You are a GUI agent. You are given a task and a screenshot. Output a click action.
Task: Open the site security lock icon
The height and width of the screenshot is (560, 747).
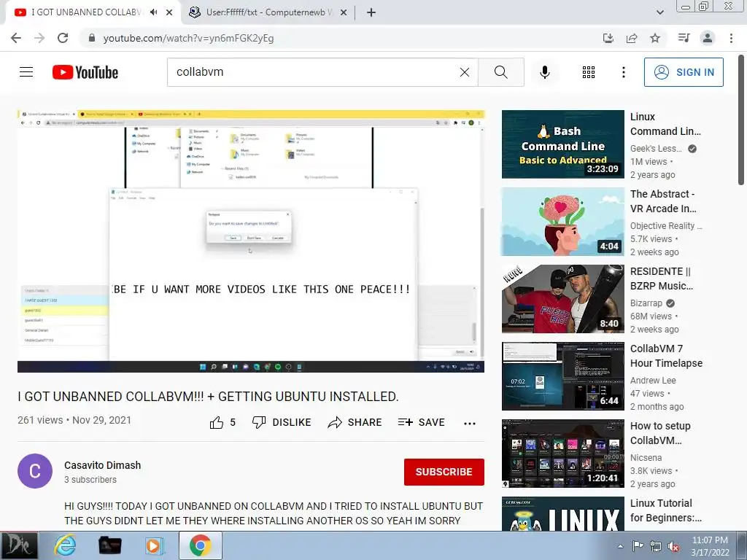click(x=92, y=38)
